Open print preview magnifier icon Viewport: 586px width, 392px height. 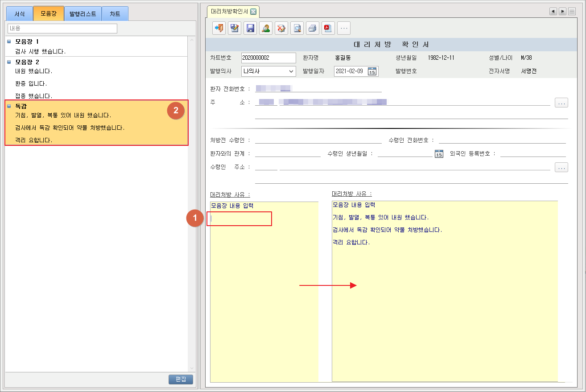tap(297, 28)
